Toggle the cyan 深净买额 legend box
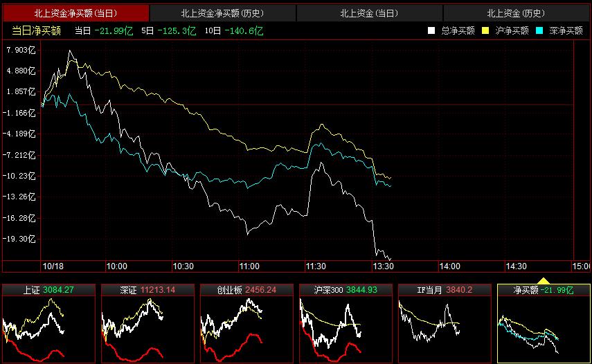592x364 pixels. click(539, 30)
